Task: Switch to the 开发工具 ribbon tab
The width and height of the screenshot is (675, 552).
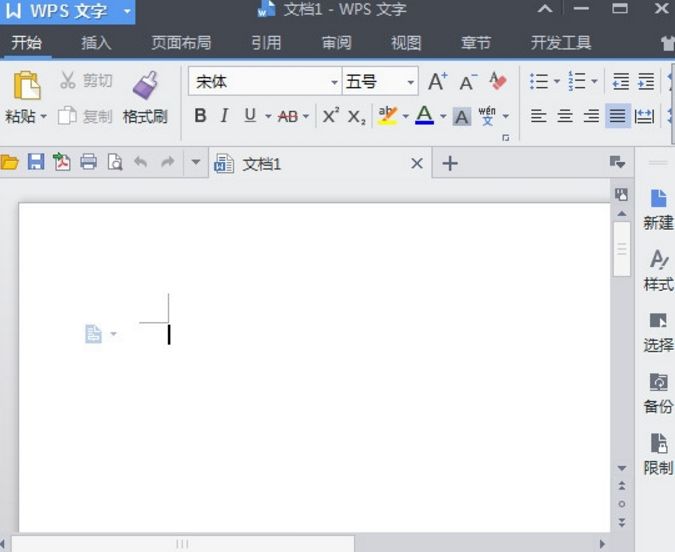Action: click(x=561, y=43)
